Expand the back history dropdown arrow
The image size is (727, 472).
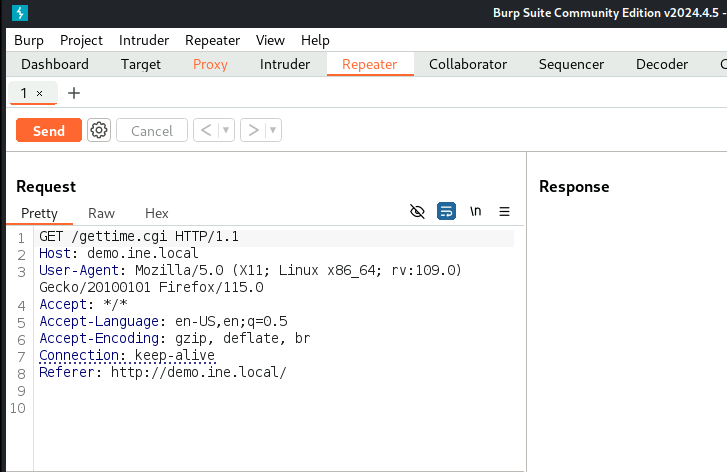(226, 130)
